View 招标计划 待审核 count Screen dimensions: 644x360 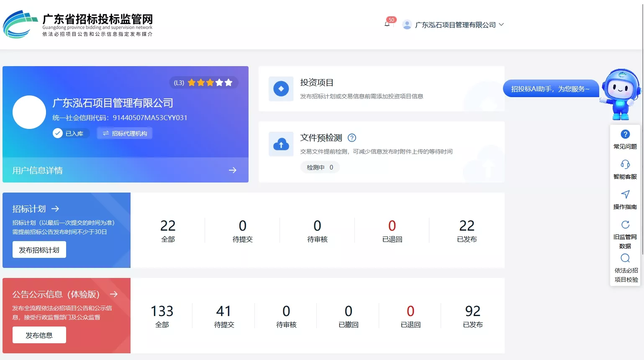click(317, 230)
